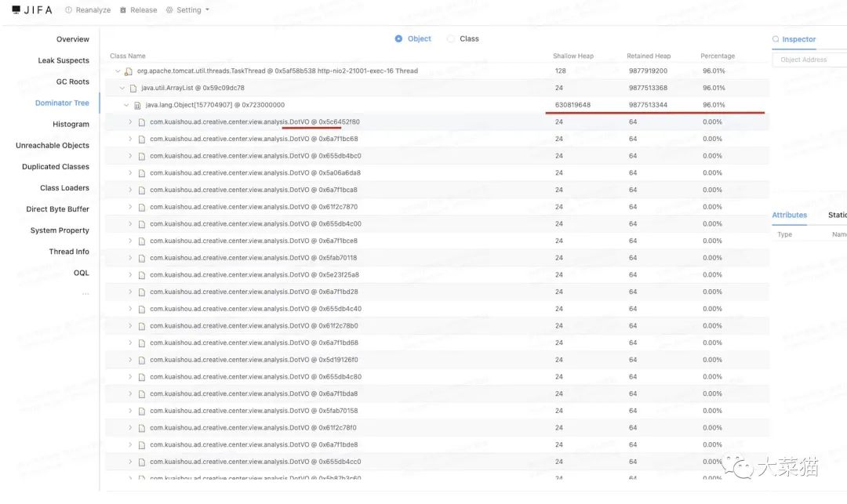Viewport: 847px width, 504px height.
Task: Click the Class Name column header
Action: [x=128, y=56]
